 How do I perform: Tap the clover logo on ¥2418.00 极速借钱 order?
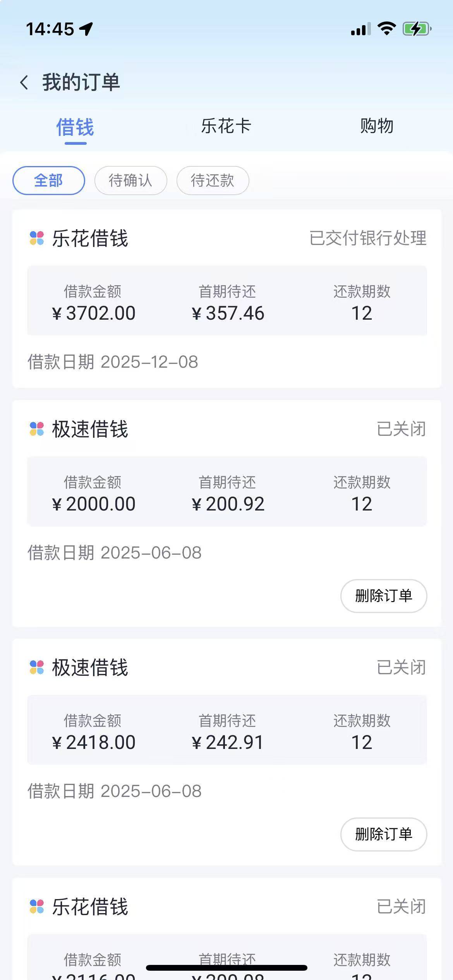pos(37,667)
